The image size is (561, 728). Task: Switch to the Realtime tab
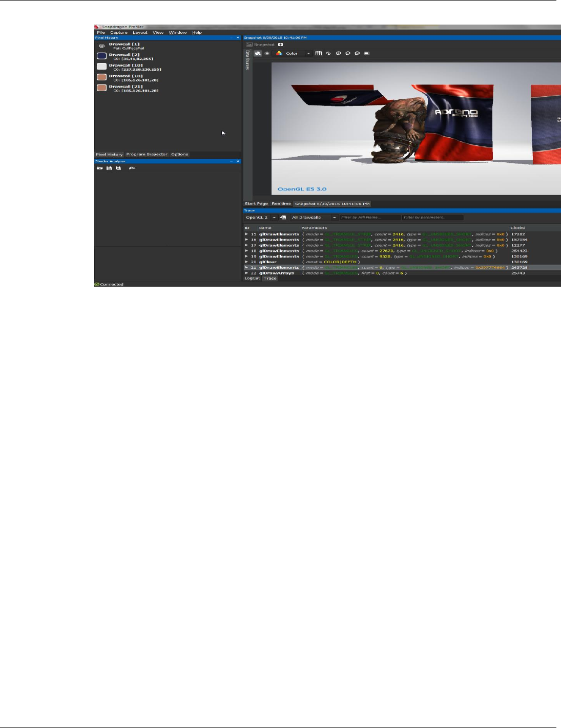point(281,203)
